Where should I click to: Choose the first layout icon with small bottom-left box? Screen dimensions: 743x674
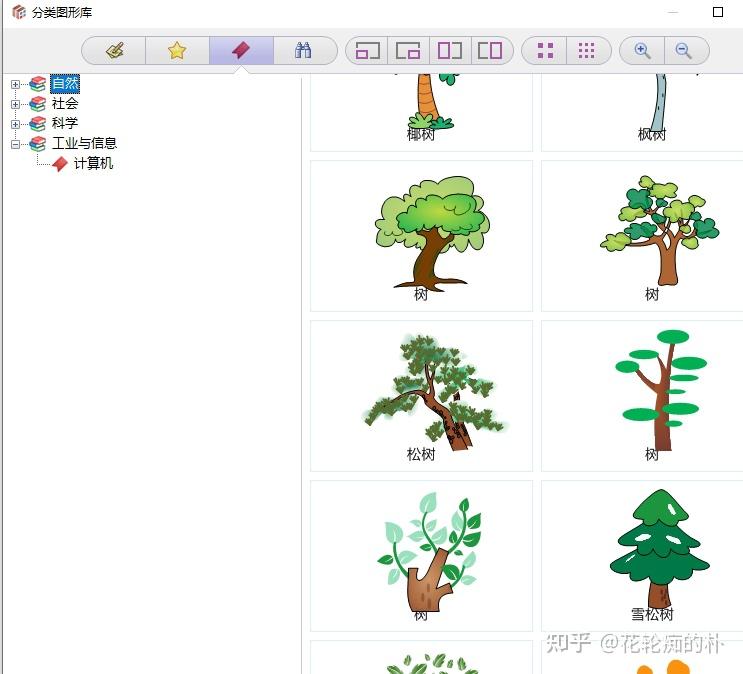click(368, 50)
